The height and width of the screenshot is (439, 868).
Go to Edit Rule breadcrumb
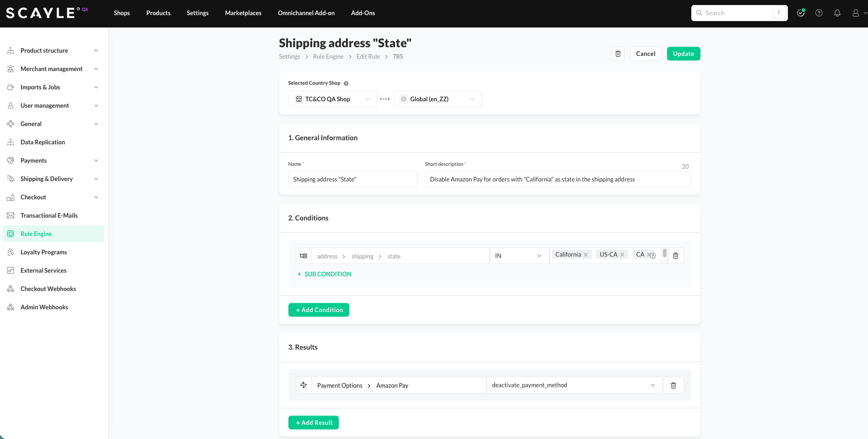[368, 56]
